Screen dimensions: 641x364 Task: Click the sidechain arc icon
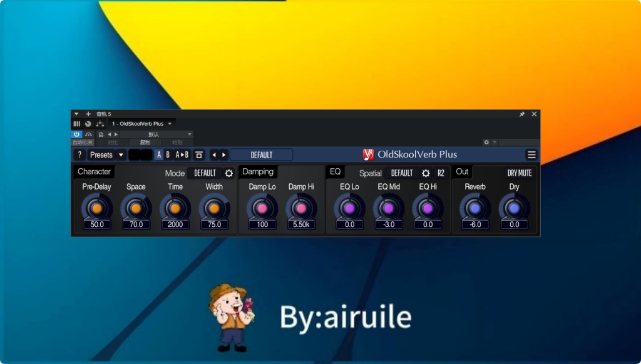pyautogui.click(x=88, y=134)
